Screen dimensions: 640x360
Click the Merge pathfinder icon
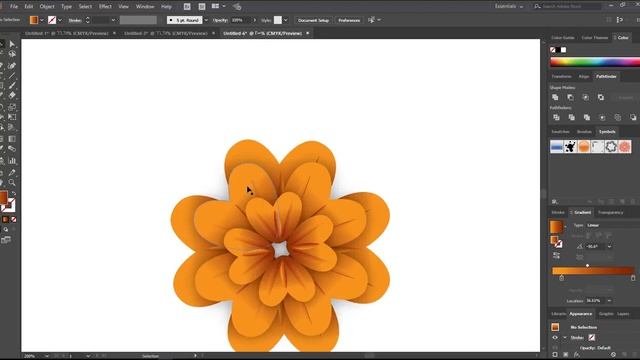(587, 118)
